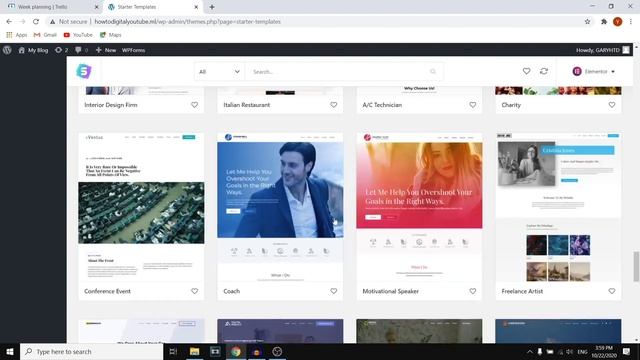Favorite the A/C Technician template

(x=473, y=105)
